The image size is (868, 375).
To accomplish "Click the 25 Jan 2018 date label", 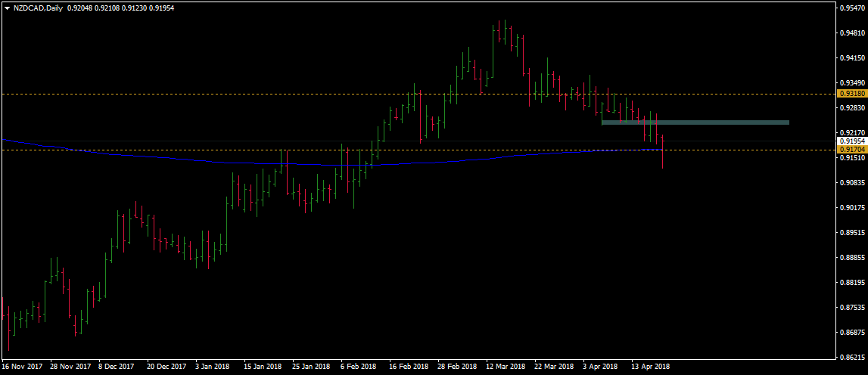I will click(x=312, y=367).
